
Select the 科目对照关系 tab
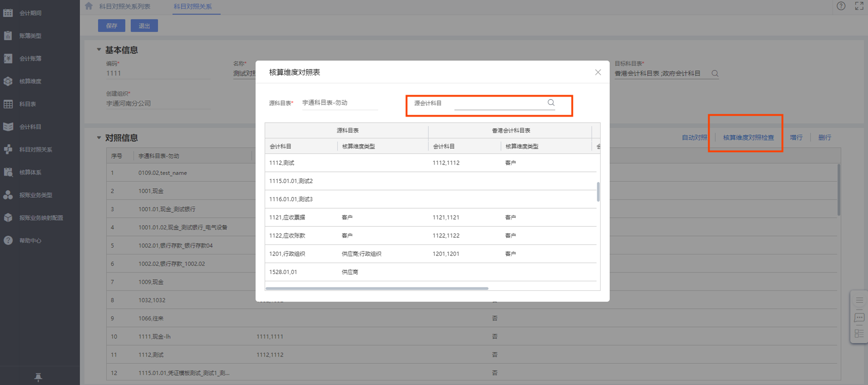point(193,6)
